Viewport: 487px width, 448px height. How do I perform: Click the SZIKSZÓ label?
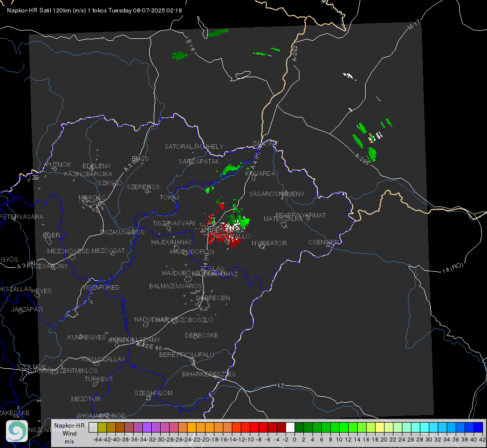pyautogui.click(x=110, y=183)
